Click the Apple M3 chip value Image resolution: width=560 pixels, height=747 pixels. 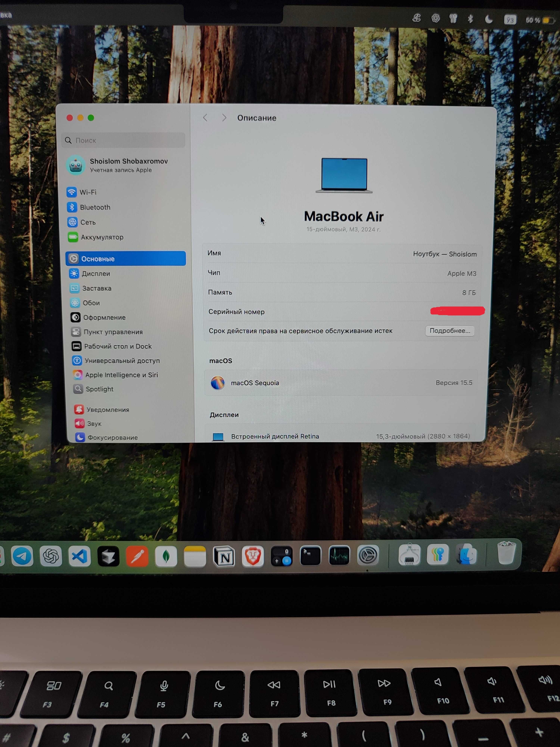coord(461,274)
